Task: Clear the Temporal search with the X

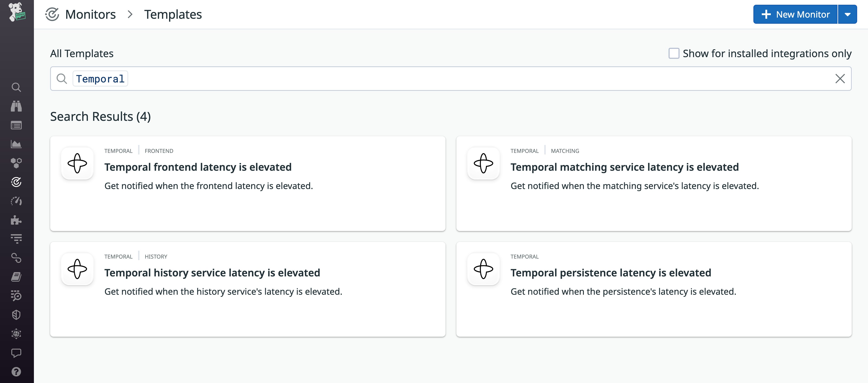Action: pos(840,78)
